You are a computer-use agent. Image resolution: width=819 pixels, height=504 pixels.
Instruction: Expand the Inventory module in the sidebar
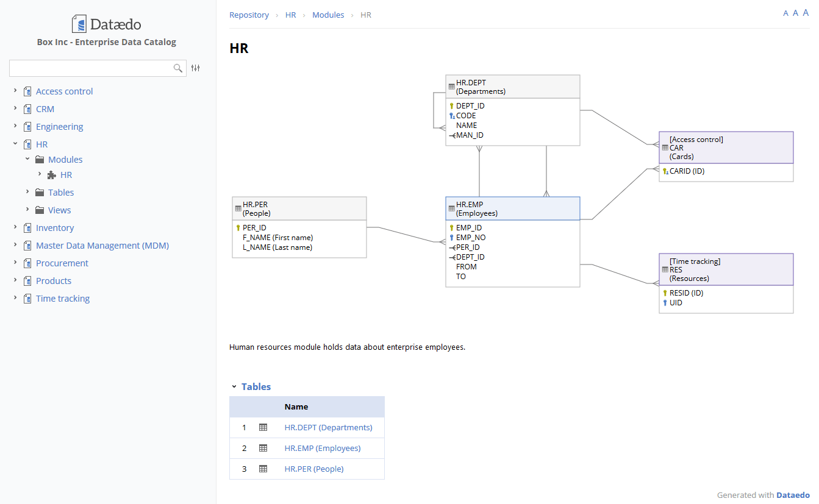point(15,227)
